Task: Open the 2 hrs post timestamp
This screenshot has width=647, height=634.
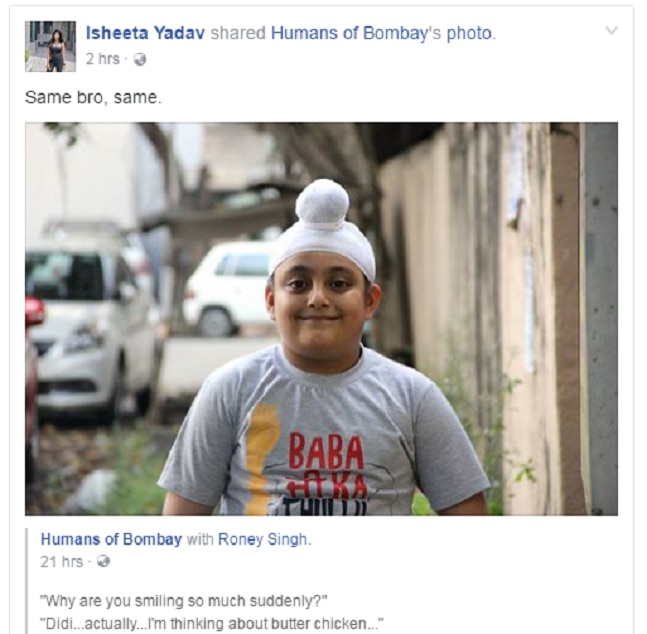Action: coord(103,59)
